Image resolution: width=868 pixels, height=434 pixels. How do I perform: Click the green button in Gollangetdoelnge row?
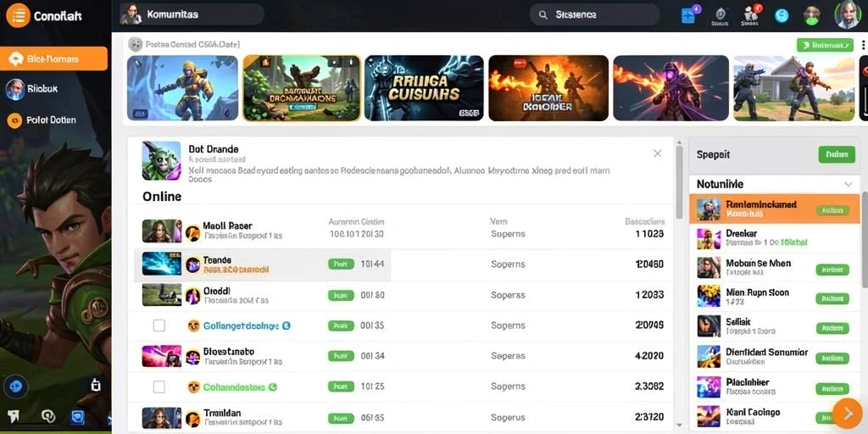coord(341,325)
